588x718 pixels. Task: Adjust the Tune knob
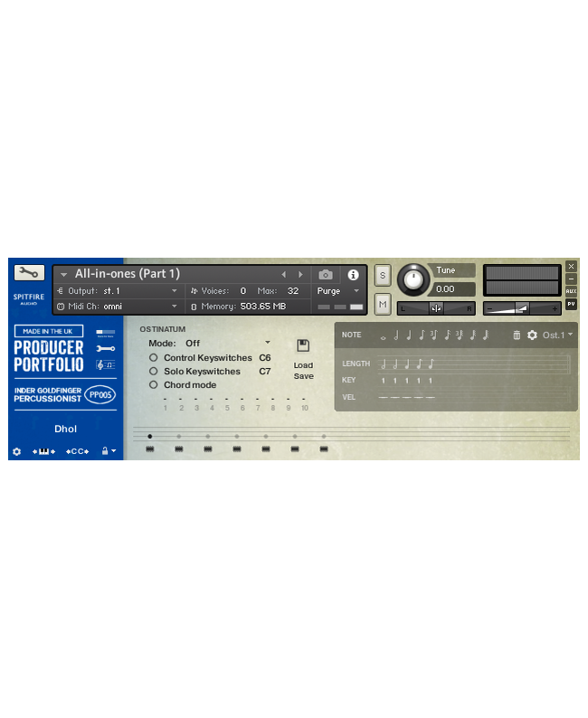[413, 279]
